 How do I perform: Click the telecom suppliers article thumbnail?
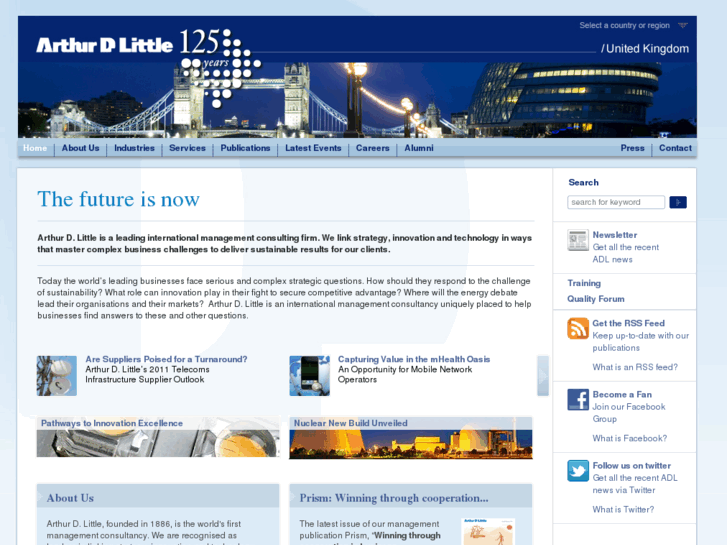57,376
